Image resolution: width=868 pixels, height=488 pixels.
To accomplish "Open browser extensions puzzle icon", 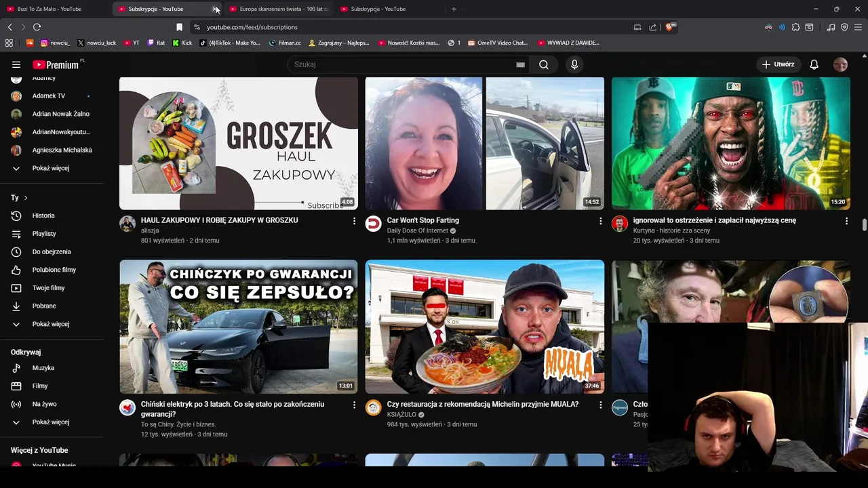I will point(796,27).
